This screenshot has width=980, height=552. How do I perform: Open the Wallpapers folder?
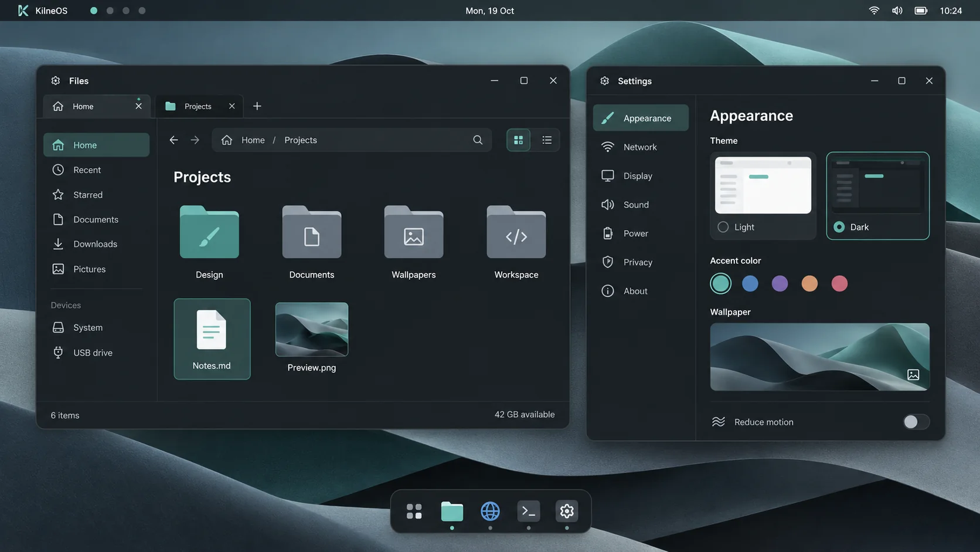(x=413, y=242)
